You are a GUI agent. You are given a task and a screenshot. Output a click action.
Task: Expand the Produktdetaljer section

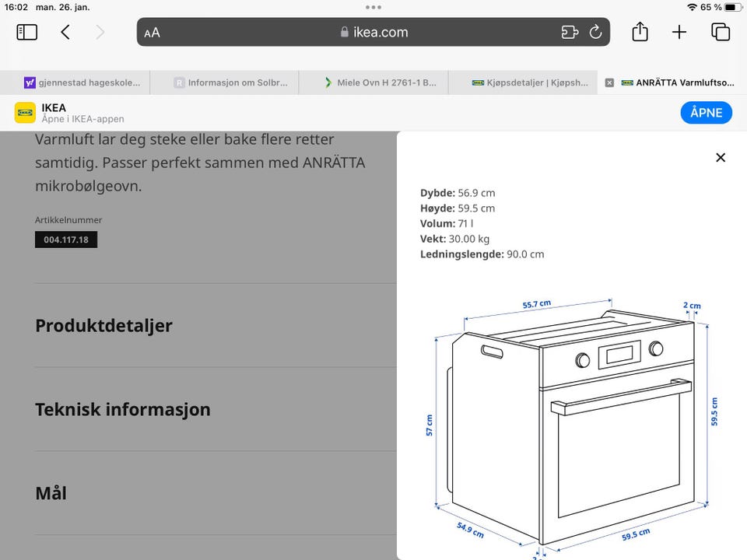coord(216,325)
